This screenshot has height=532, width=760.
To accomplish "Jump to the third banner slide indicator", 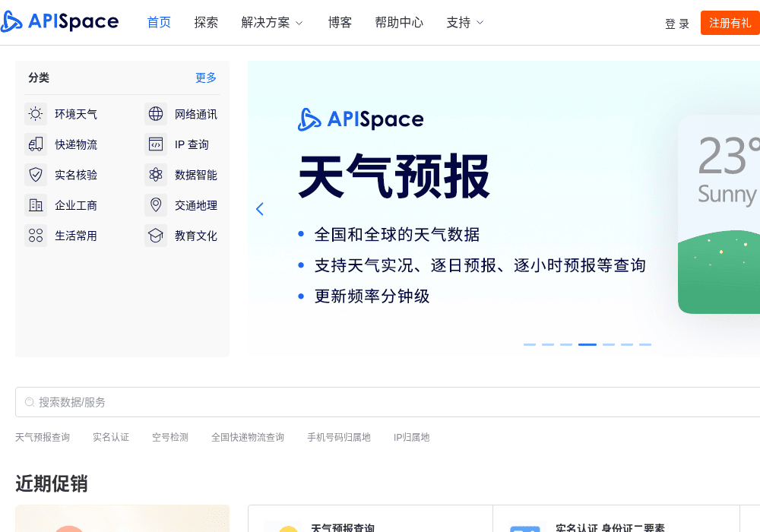I will [x=566, y=344].
